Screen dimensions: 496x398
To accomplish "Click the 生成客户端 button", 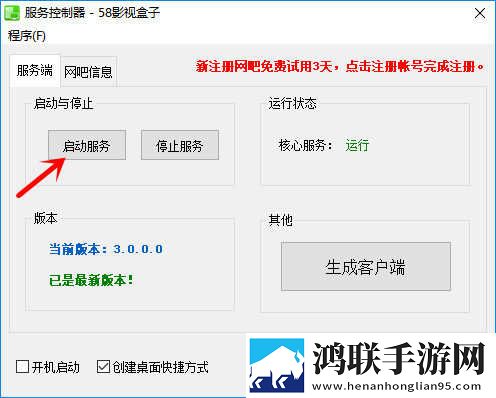I will 366,267.
